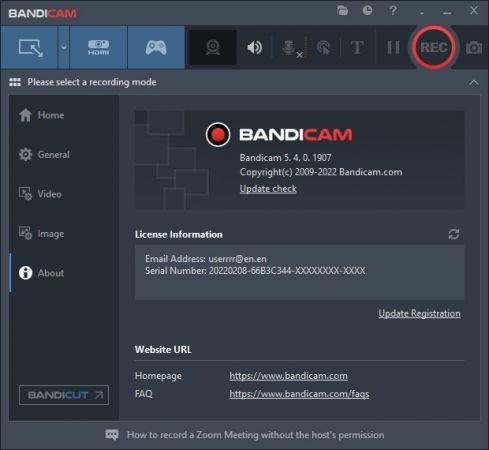Click the Serial Number text line
This screenshot has height=450, width=489.
255,271
